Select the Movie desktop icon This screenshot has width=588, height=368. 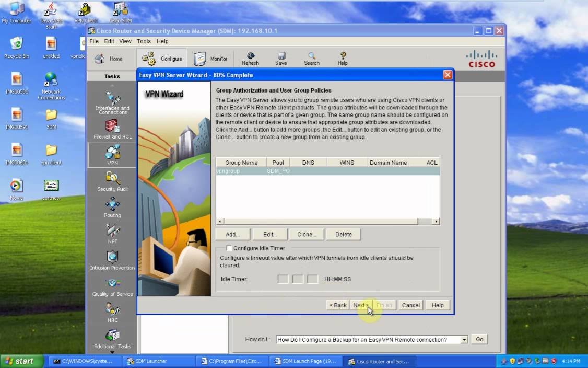(17, 189)
